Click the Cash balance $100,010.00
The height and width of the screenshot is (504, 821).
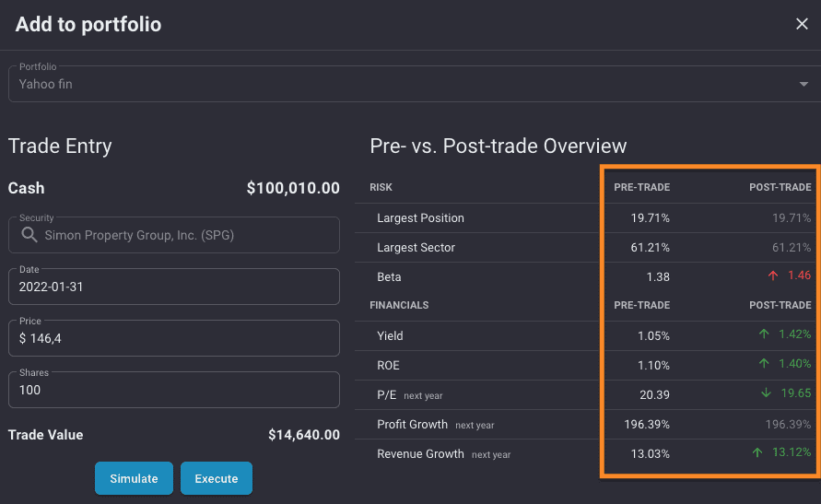point(293,188)
